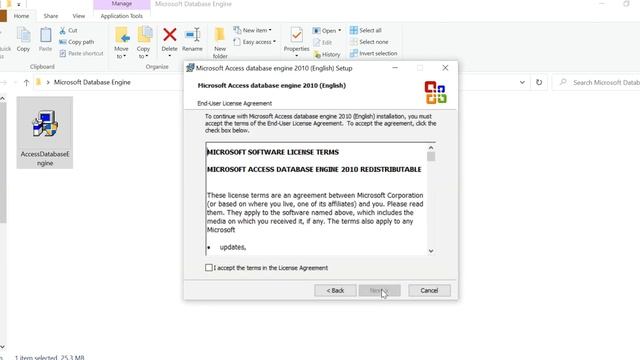Click the Setup icon in dialog title bar
Viewport: 640px width, 360px height.
[190, 68]
